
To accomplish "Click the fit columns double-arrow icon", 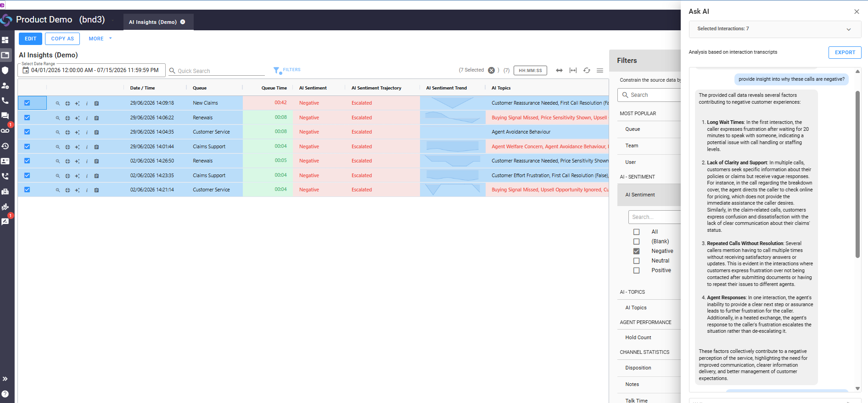I will (x=559, y=70).
